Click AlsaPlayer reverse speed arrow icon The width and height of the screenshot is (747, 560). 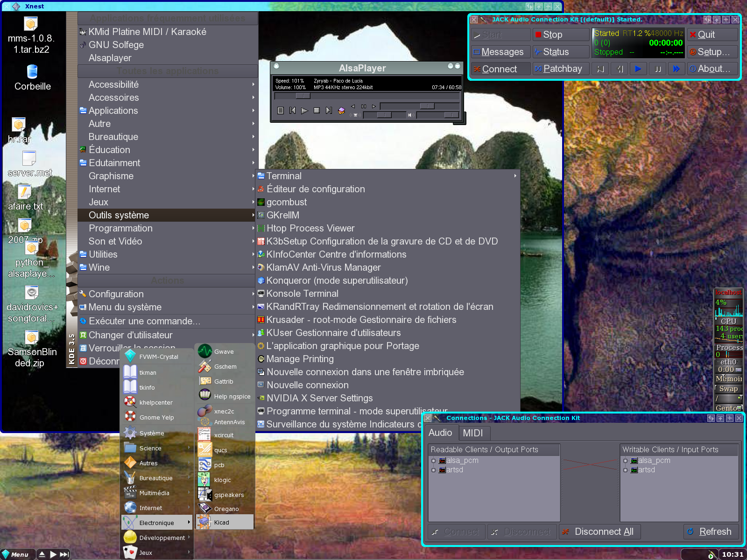[353, 106]
